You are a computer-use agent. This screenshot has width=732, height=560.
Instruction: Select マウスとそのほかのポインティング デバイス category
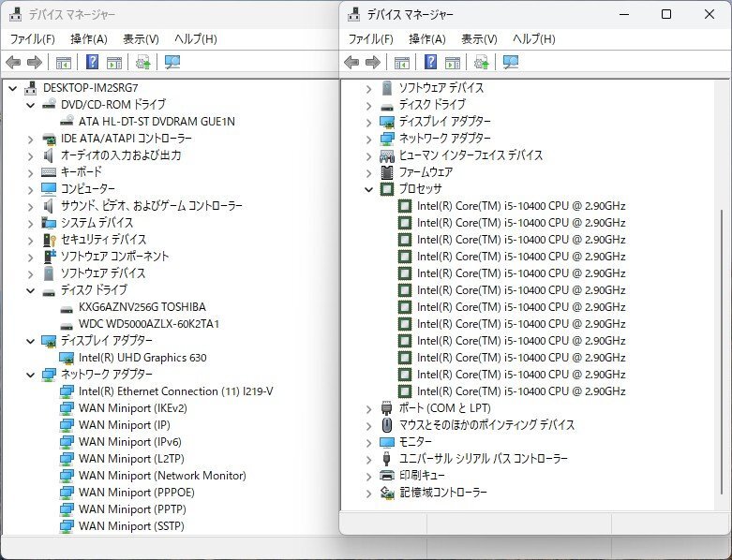coord(486,425)
